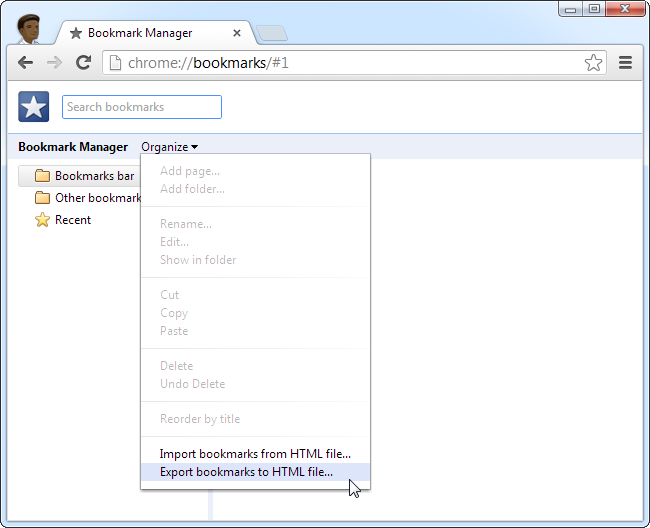
Task: Reload the page with the refresh icon
Action: pos(83,63)
